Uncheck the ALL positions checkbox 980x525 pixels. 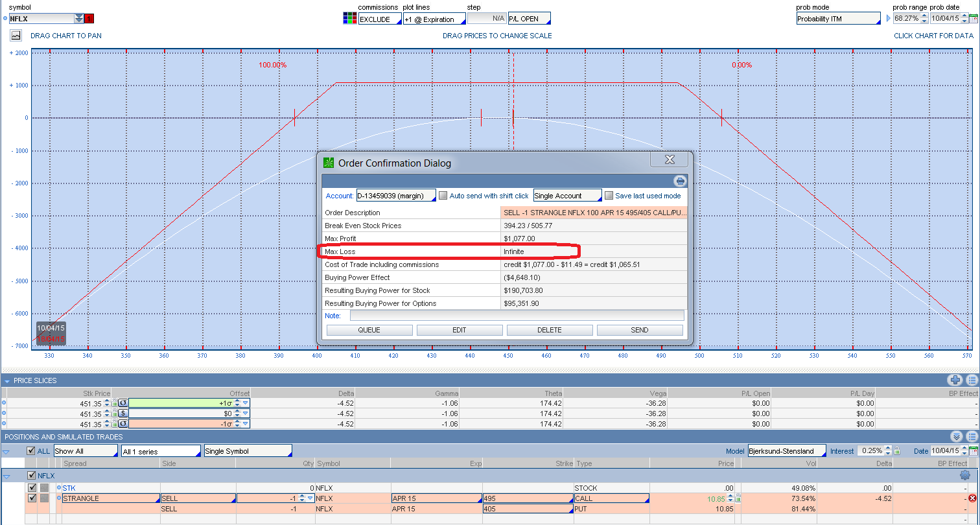pyautogui.click(x=30, y=451)
